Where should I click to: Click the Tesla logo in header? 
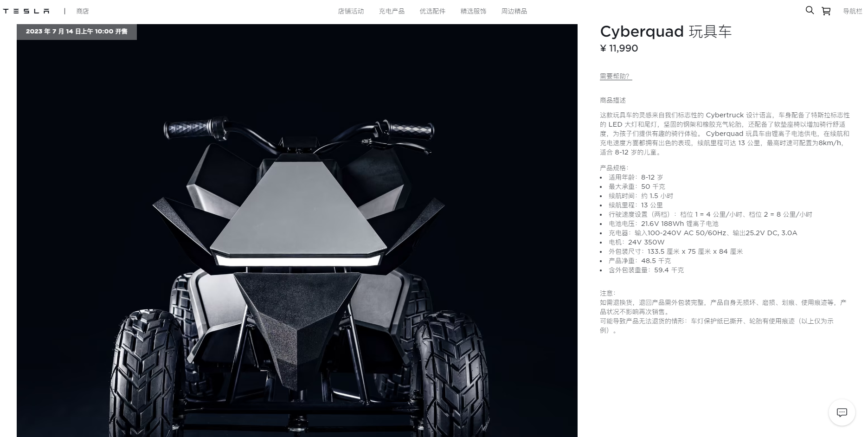coord(26,11)
